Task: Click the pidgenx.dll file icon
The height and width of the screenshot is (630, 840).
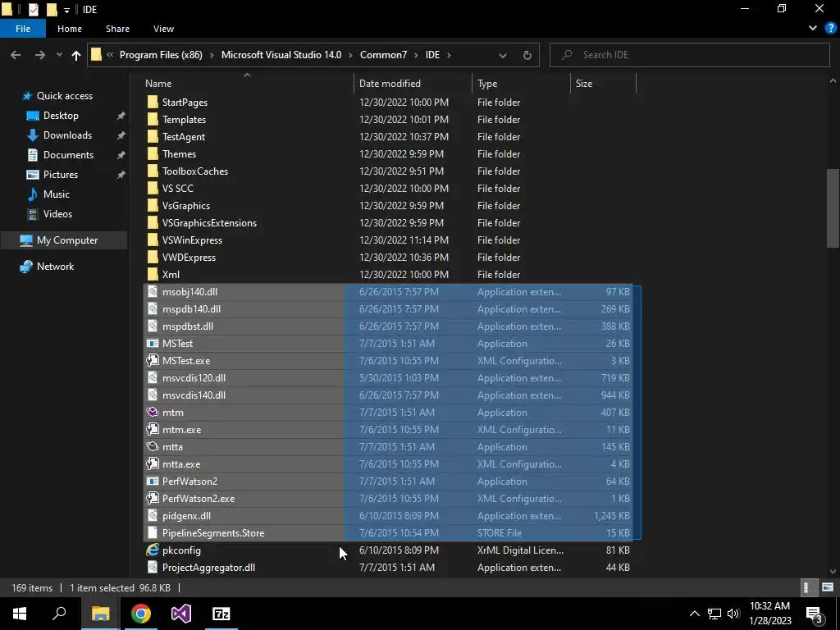Action: (x=153, y=516)
